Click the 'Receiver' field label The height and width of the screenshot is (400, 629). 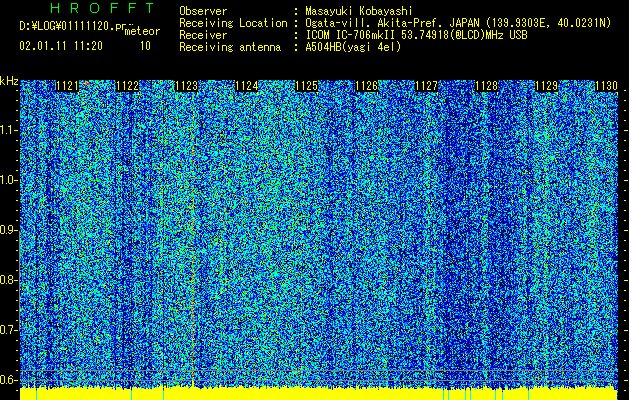point(203,35)
